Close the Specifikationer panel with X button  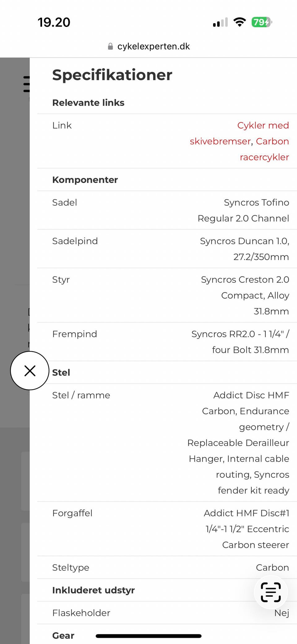coord(30,370)
